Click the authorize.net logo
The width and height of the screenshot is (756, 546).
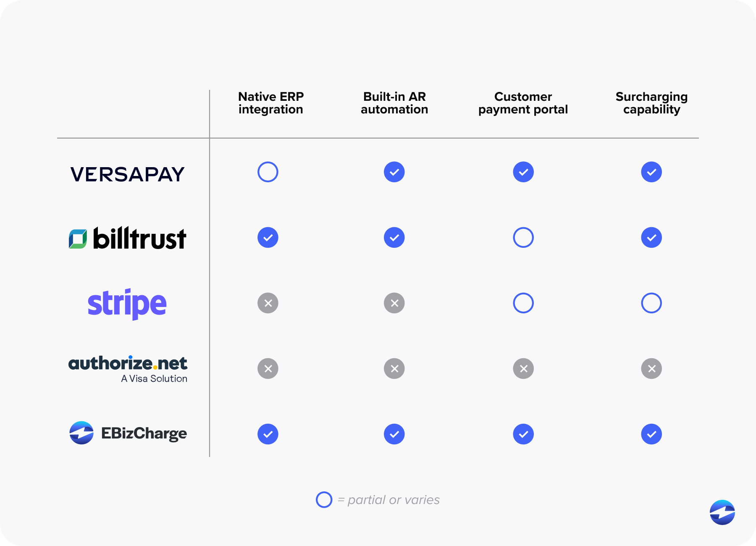point(128,369)
